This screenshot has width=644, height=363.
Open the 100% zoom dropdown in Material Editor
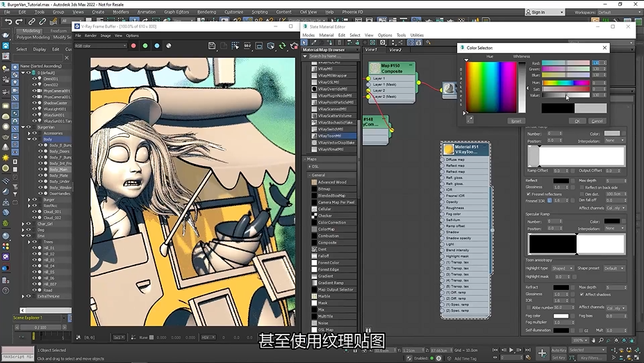click(580, 340)
